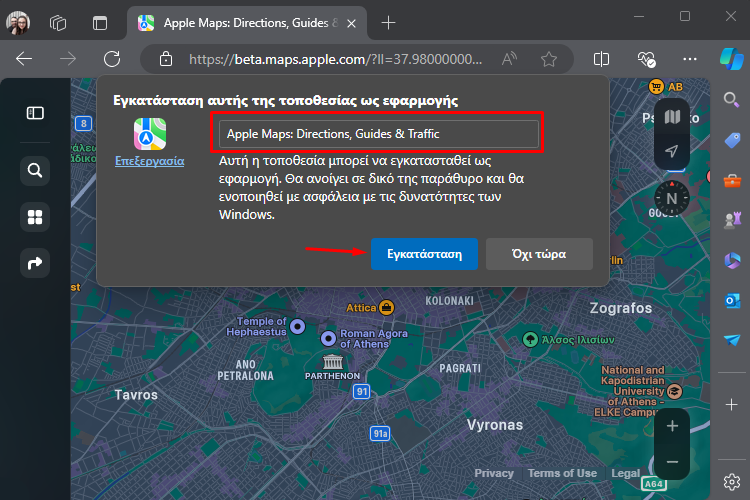The height and width of the screenshot is (500, 750).
Task: Select the Attica shopping marker
Action: [386, 308]
